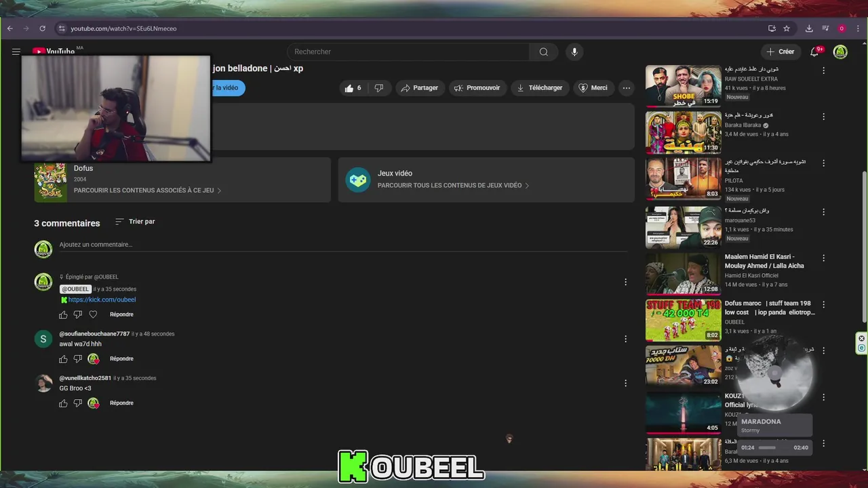
Task: Heart the pinned @OUBEEL comment
Action: tap(93, 314)
